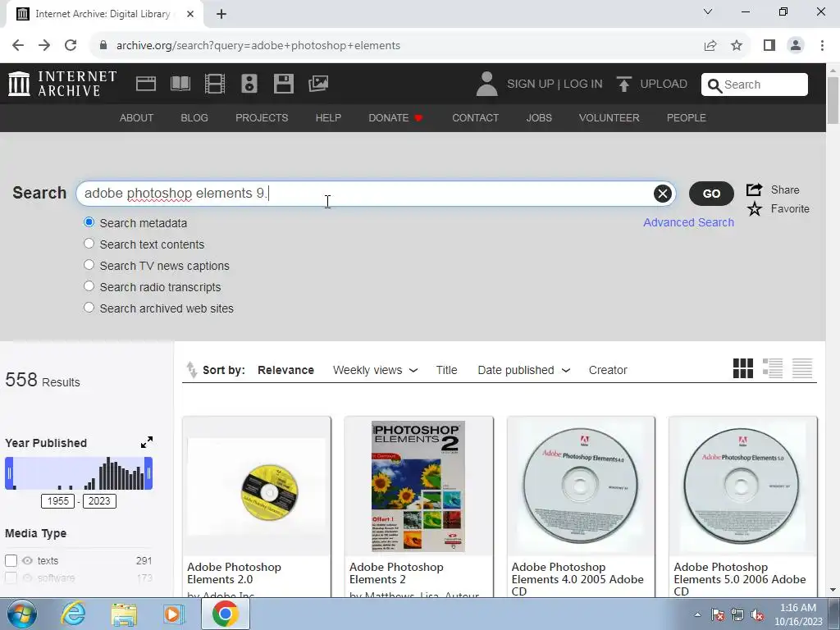
Task: Toggle eye icon for texts filter
Action: click(27, 561)
